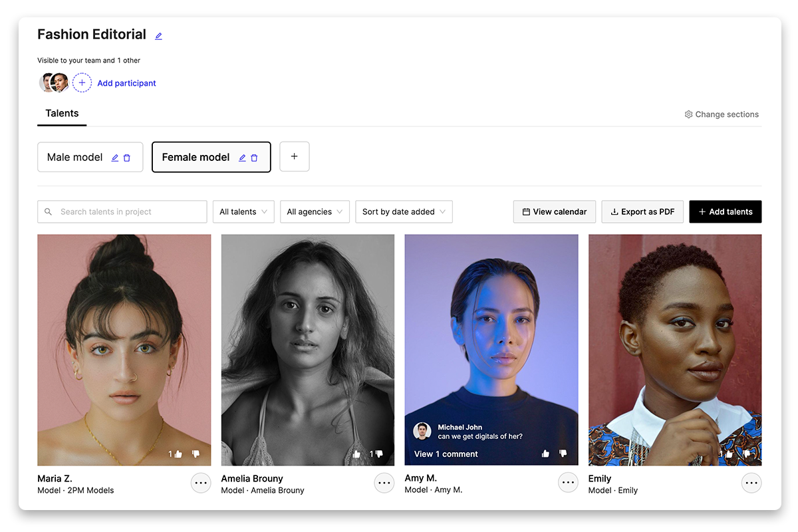Viewport: 798px width, 532px height.
Task: Switch to the Talents tab
Action: pos(62,114)
